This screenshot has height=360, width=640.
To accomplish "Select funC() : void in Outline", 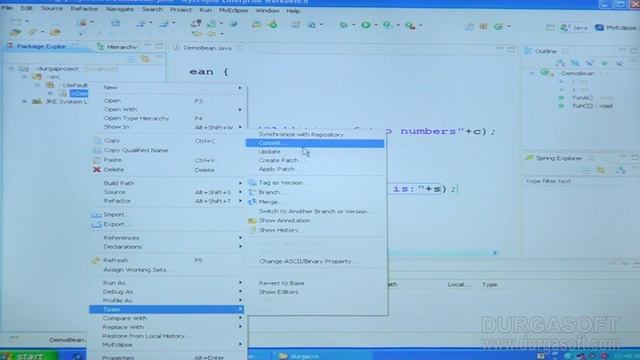I will point(592,106).
